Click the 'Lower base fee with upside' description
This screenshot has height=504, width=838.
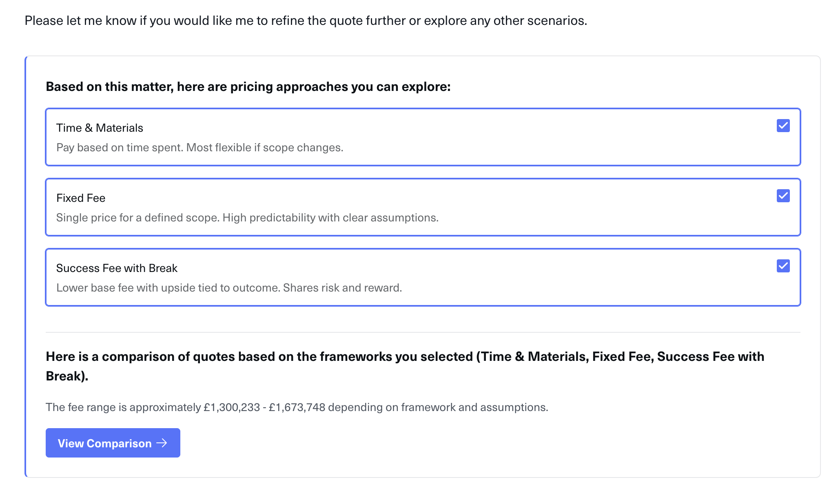(229, 288)
